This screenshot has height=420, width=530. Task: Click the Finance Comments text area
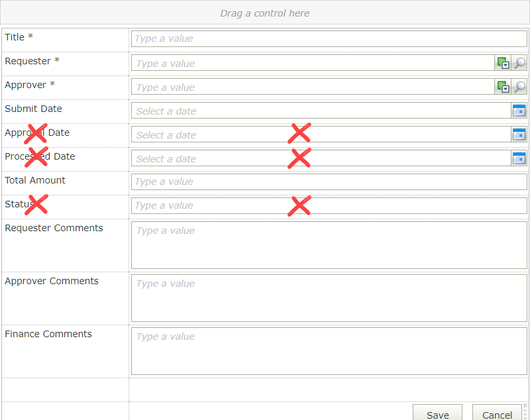pyautogui.click(x=329, y=351)
